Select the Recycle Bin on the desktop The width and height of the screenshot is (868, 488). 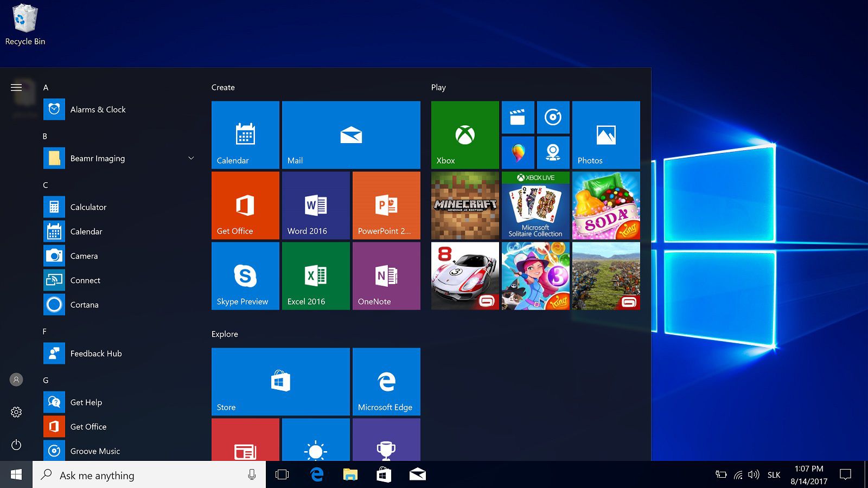(25, 25)
